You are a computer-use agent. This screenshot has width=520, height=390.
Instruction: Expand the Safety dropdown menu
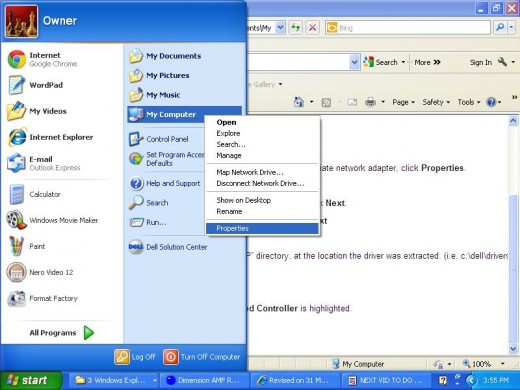click(x=436, y=102)
